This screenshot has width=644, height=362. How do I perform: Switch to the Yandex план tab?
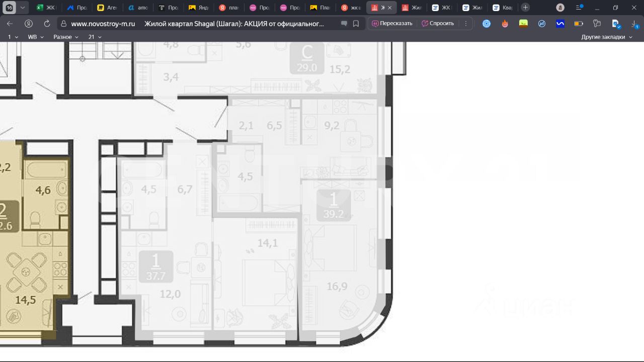coord(228,8)
